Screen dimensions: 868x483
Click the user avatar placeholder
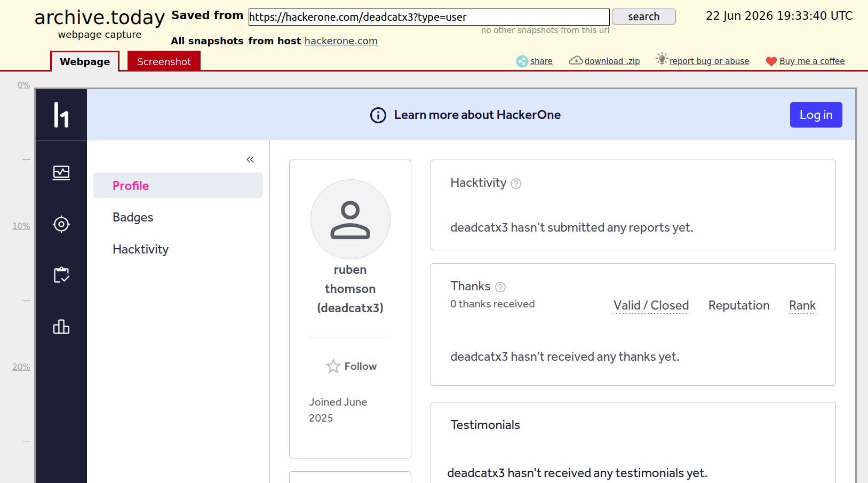(x=351, y=219)
